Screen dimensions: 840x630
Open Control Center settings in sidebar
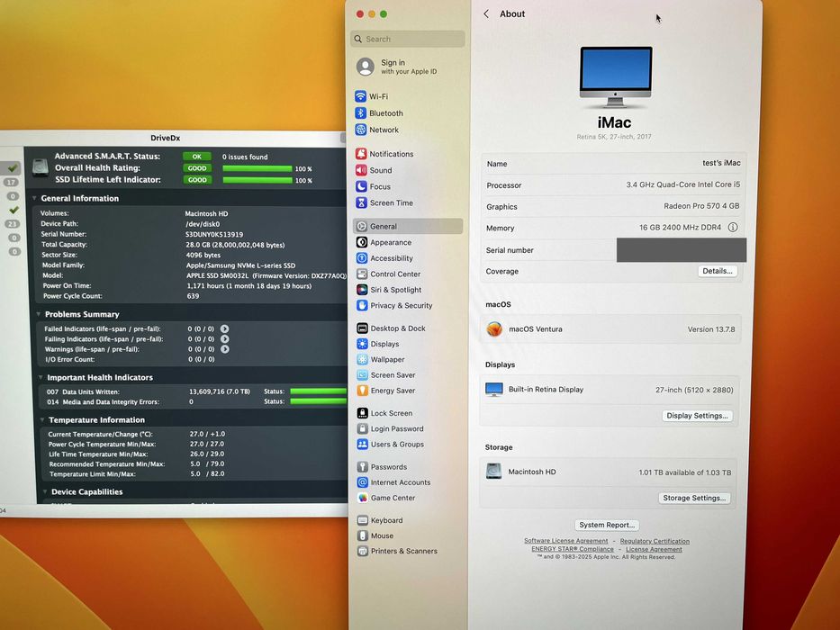(388, 274)
